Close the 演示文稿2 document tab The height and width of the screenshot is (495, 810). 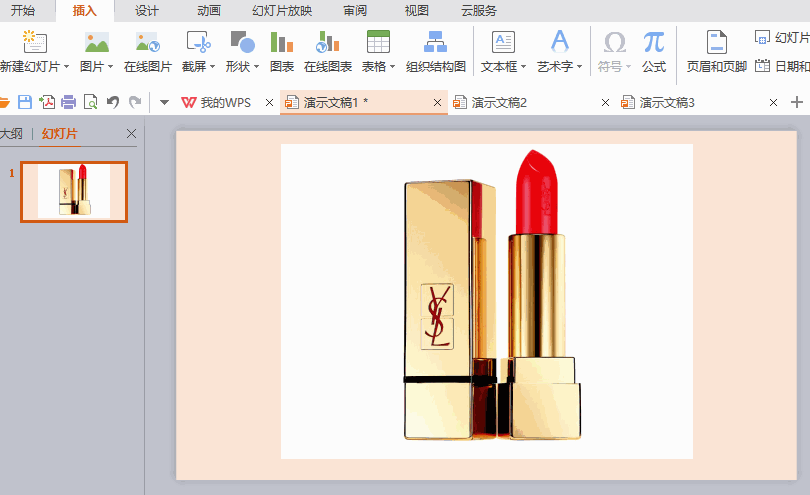tap(605, 102)
